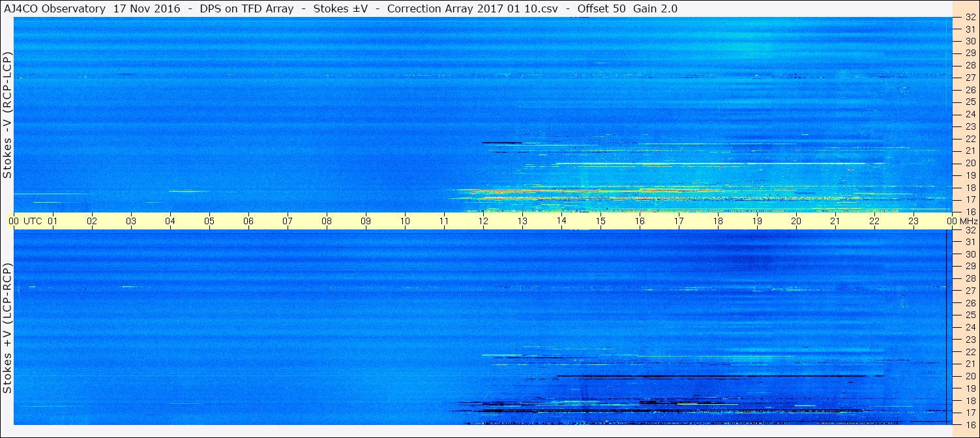Click the "Gain 2.0" value in the header
Image resolution: width=980 pixels, height=438 pixels.
tap(655, 8)
